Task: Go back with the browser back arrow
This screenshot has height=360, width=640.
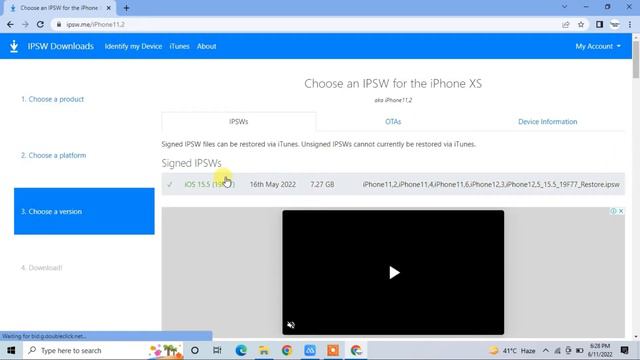Action: point(10,24)
